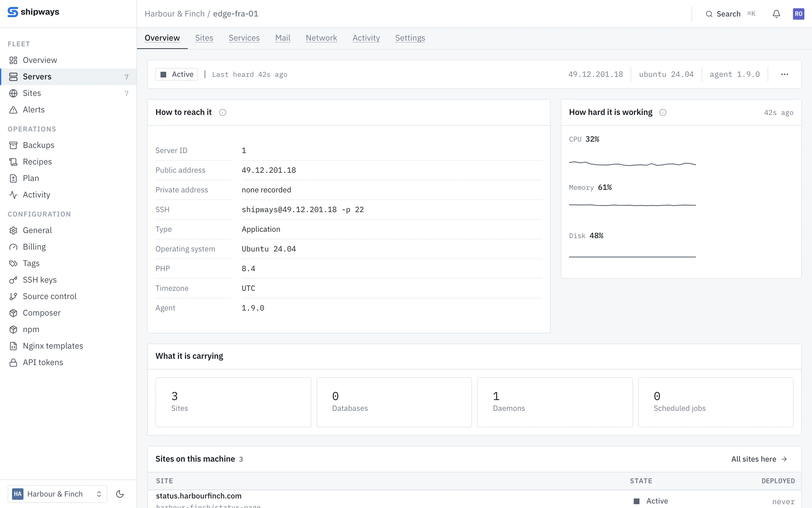Image resolution: width=812 pixels, height=508 pixels.
Task: Open Tags in the sidebar
Action: [x=69, y=263]
